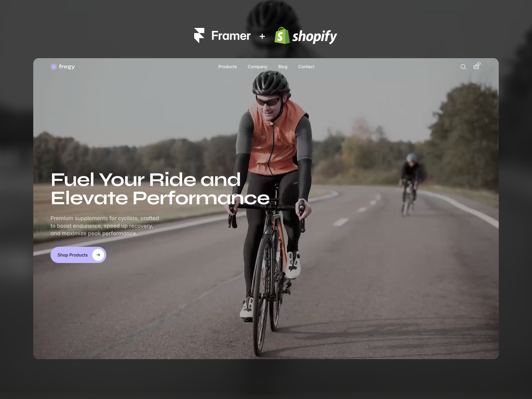Click the Shop Products button
The height and width of the screenshot is (399, 532).
coord(78,255)
